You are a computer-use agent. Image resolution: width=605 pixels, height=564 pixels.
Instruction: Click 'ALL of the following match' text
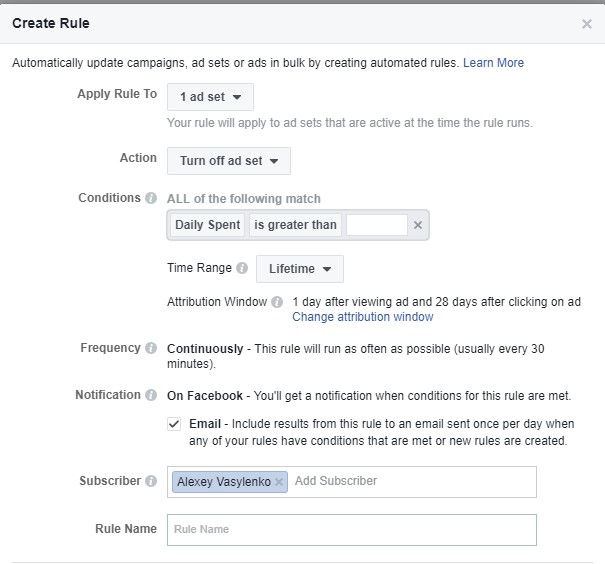243,199
